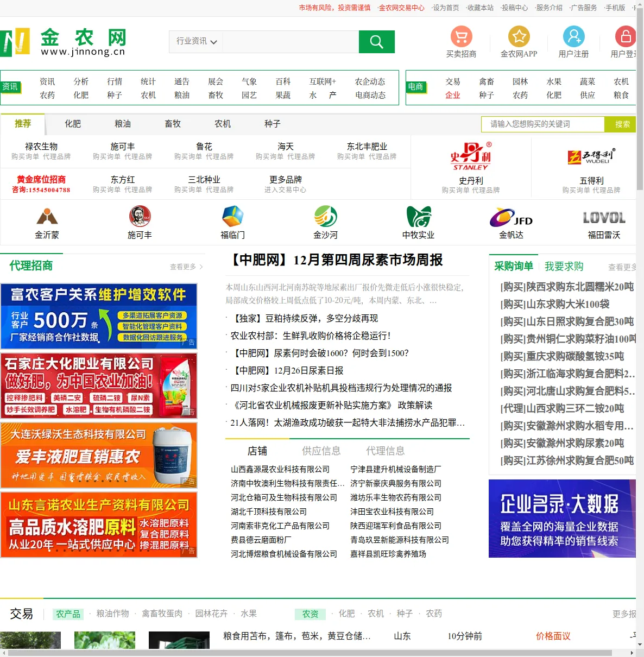Click the 用户注册 user icon
Screen dimensions: 644x657
click(573, 36)
